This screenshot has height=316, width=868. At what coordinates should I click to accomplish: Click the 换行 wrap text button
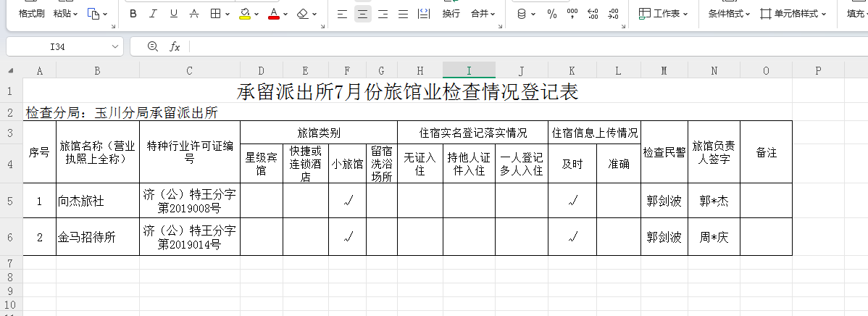click(x=451, y=14)
